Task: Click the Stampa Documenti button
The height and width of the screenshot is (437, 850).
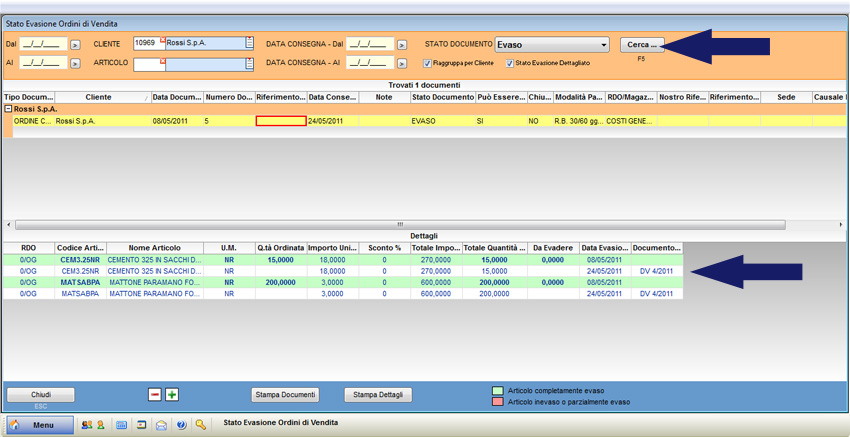Action: [285, 395]
